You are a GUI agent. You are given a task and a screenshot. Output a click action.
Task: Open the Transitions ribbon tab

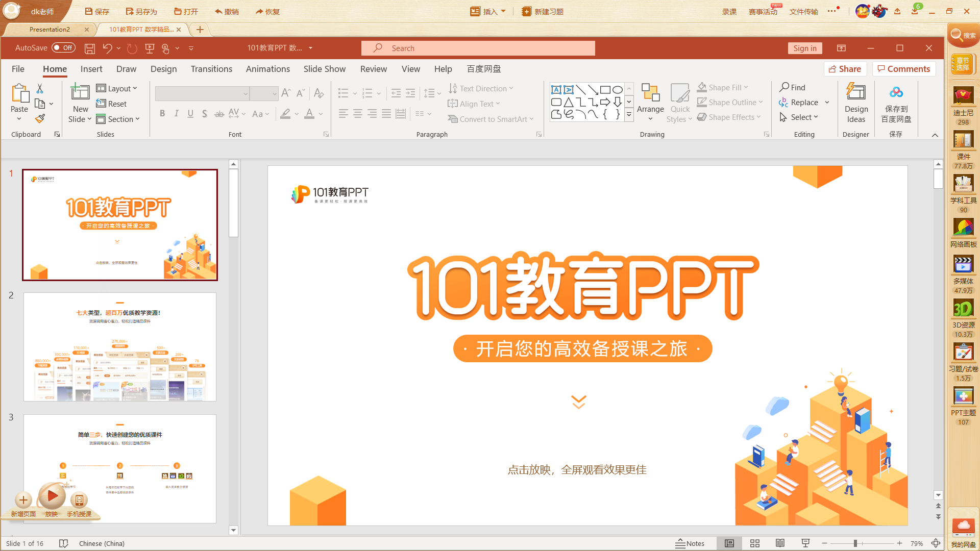coord(211,69)
